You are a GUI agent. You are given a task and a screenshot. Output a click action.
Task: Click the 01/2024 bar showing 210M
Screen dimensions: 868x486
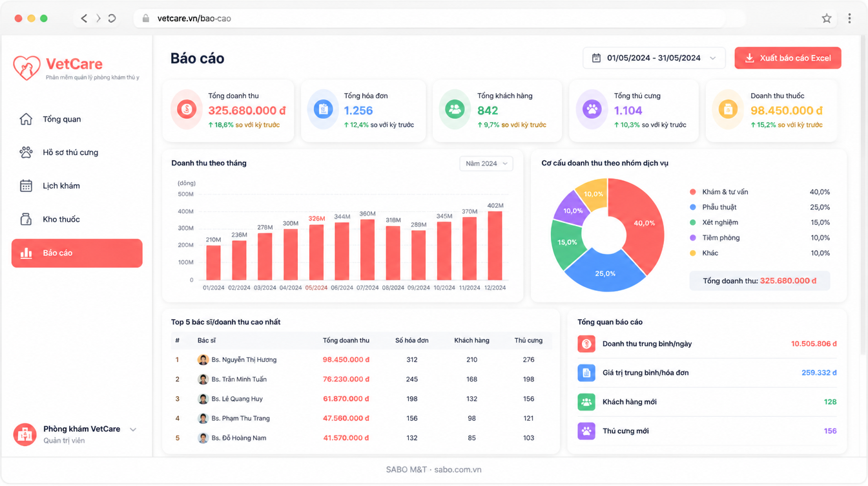[x=213, y=262]
